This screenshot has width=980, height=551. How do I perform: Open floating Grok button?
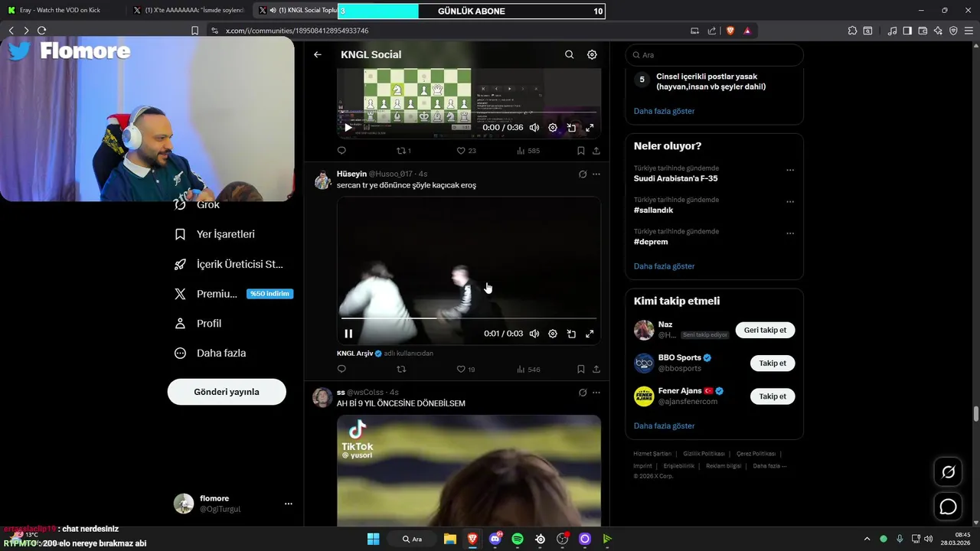click(x=948, y=472)
